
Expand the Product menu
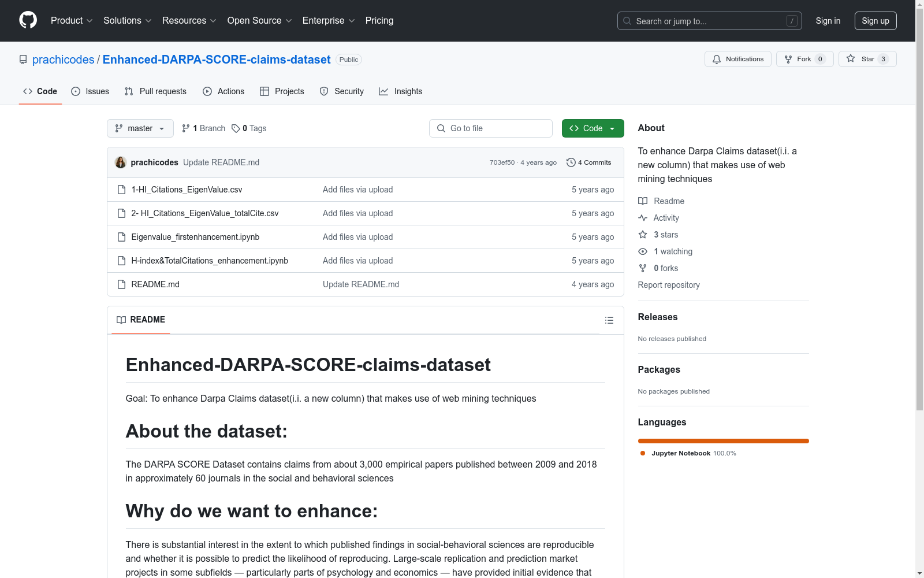pyautogui.click(x=71, y=20)
